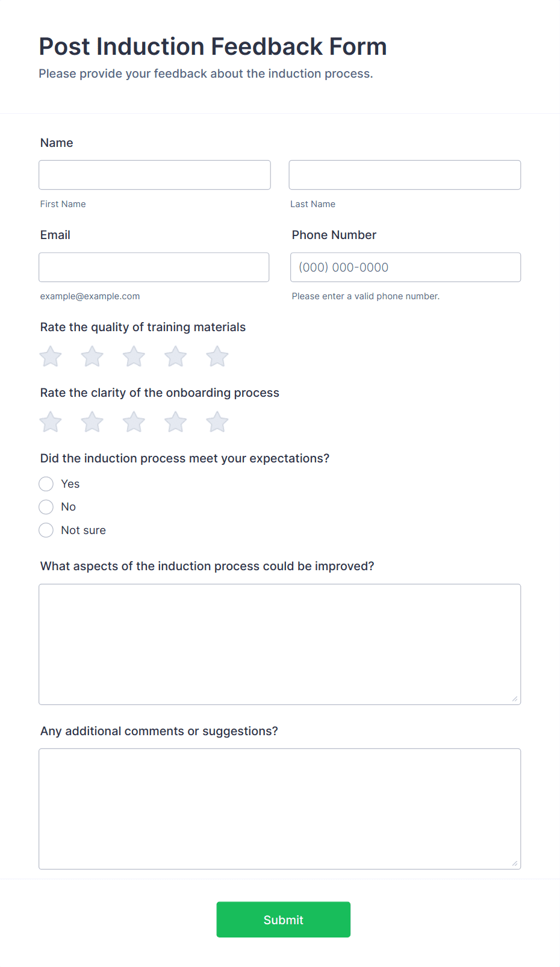
Task: Click the Phone Number input field
Action: click(x=405, y=267)
